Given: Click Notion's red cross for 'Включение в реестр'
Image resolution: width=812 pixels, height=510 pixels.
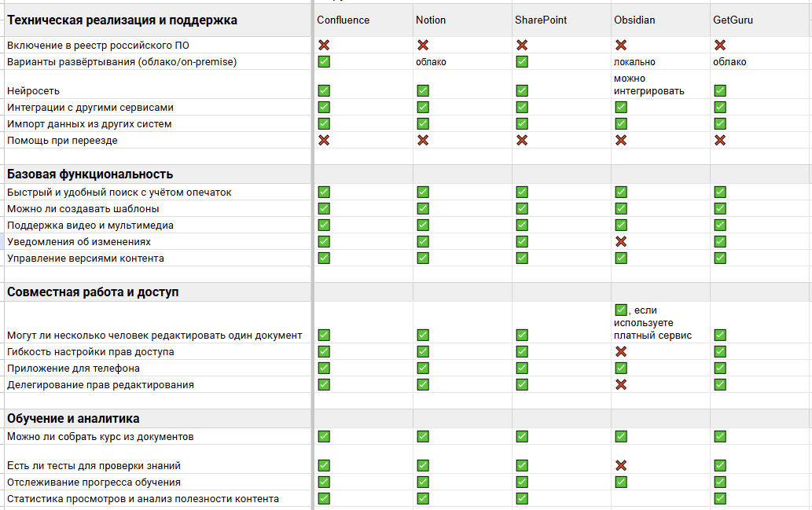Looking at the screenshot, I should (x=423, y=45).
